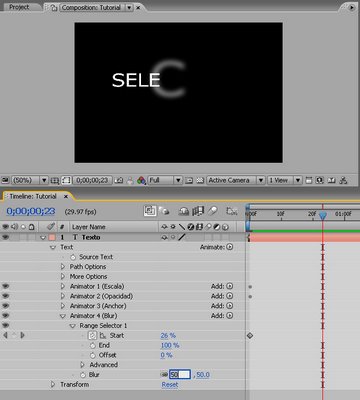The width and height of the screenshot is (360, 400).
Task: Close the Composition: Tutorial tab
Action: 138,8
